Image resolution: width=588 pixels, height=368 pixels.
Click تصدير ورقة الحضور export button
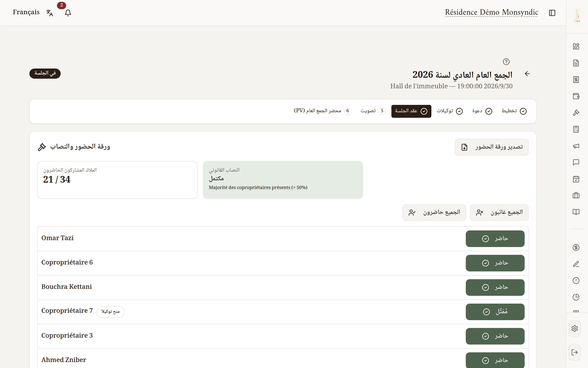click(x=491, y=147)
